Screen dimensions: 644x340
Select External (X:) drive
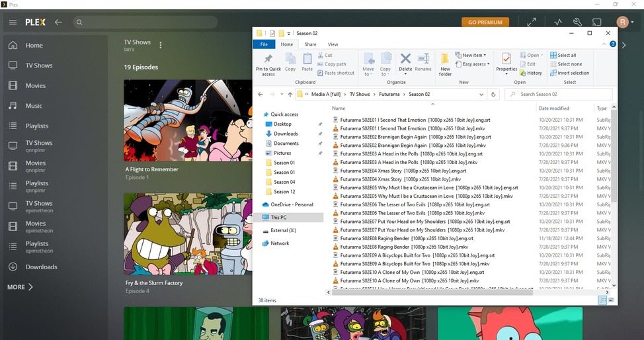[x=283, y=230]
